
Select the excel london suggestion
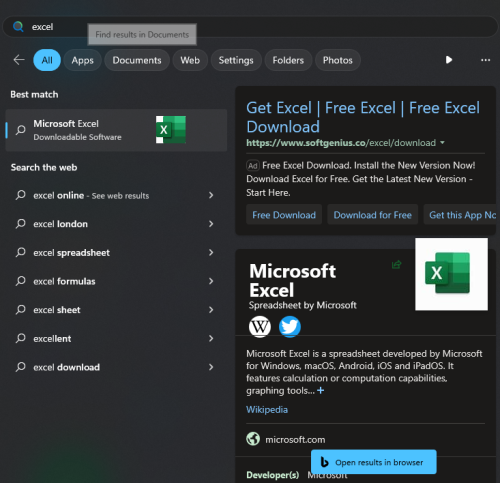[x=116, y=224]
